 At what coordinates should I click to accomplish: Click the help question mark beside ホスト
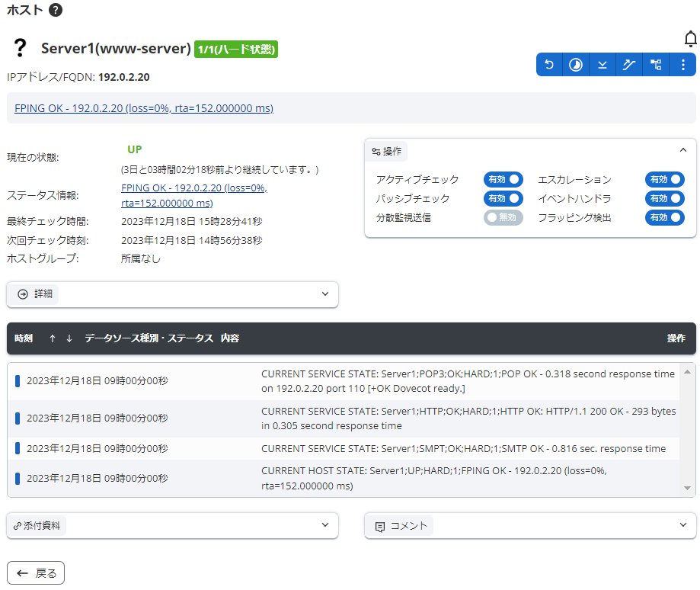point(55,10)
